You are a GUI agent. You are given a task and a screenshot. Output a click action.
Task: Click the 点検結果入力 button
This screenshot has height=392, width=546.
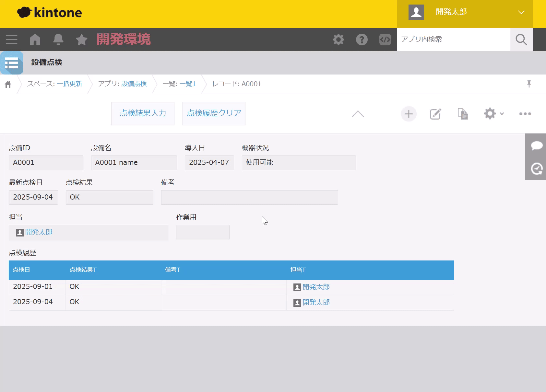tap(143, 113)
